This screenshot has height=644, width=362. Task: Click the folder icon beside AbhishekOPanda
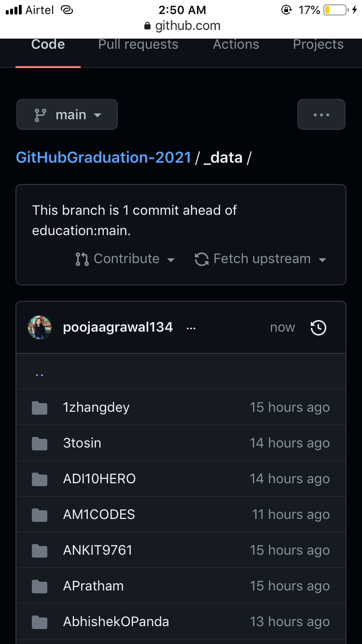39,621
